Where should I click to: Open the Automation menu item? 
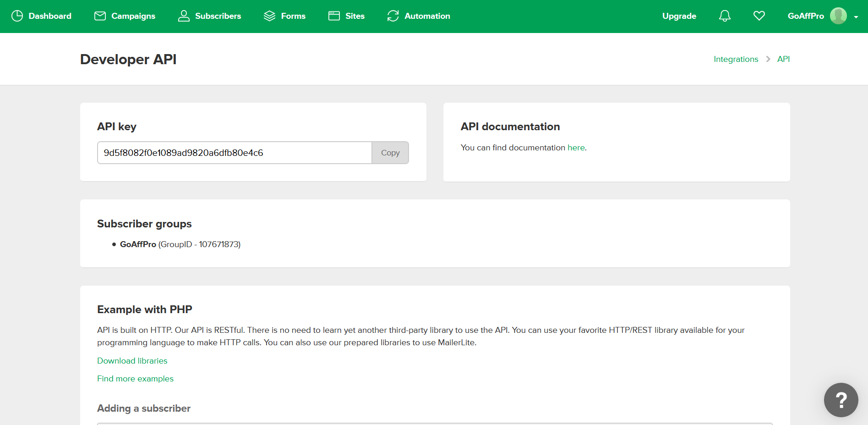(x=419, y=16)
